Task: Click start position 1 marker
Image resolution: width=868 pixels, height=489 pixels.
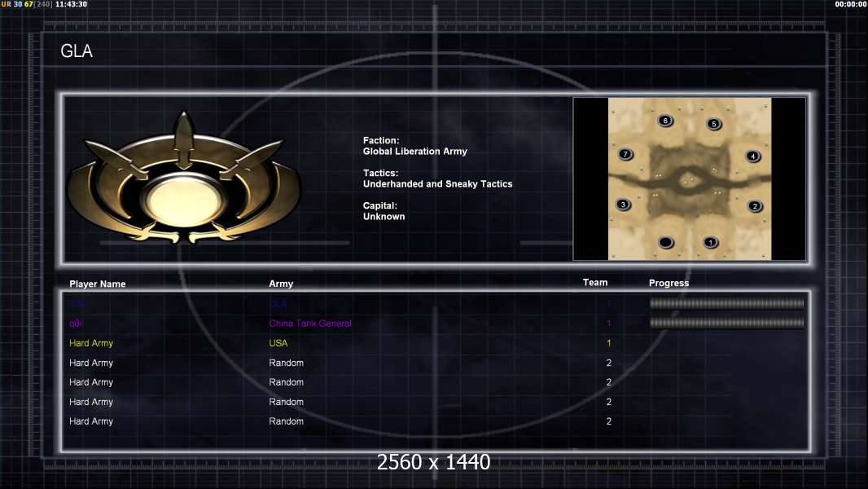Action: pyautogui.click(x=711, y=242)
